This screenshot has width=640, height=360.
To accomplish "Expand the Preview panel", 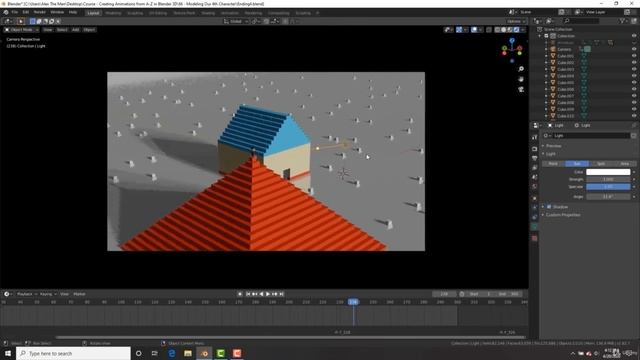I will click(x=553, y=146).
